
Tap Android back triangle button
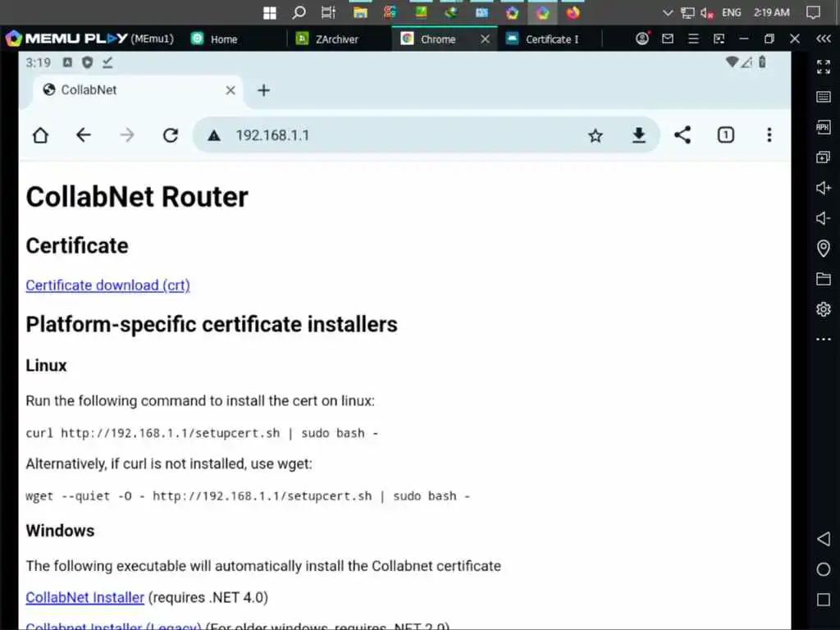[x=824, y=538]
